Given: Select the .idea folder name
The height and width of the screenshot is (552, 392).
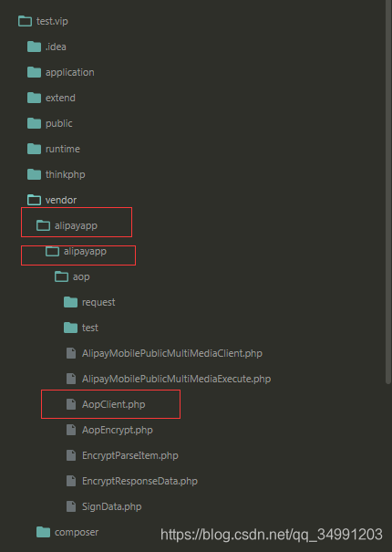Looking at the screenshot, I should pyautogui.click(x=56, y=47).
